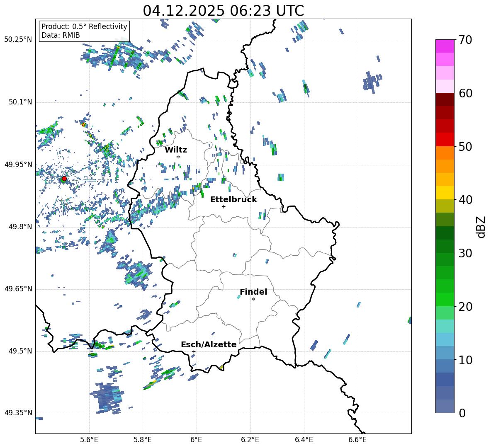Screen dimensions: 491x448
Task: Click the Product 0.5° Reflectivity info text
Action: coord(84,27)
